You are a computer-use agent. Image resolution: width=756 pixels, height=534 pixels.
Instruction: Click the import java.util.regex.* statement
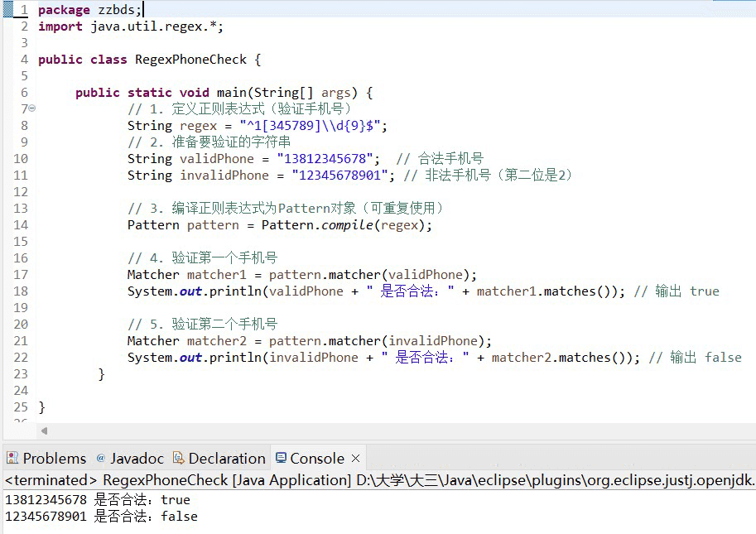(x=131, y=26)
